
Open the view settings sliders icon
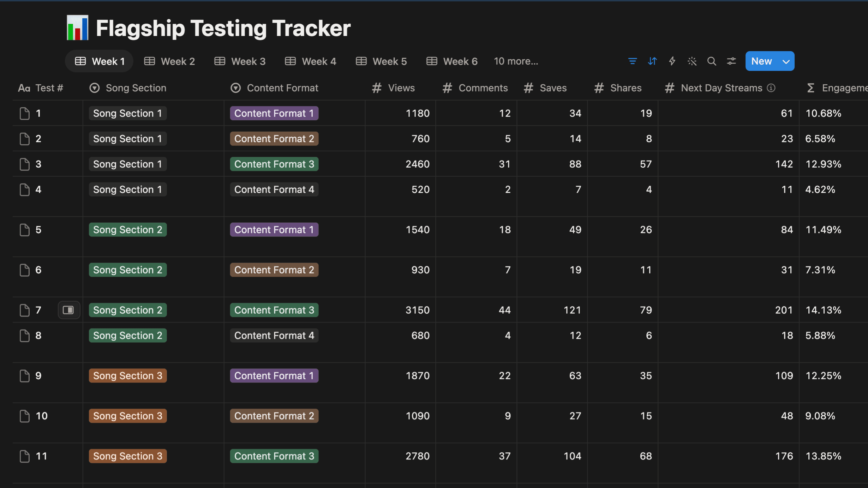coord(731,61)
